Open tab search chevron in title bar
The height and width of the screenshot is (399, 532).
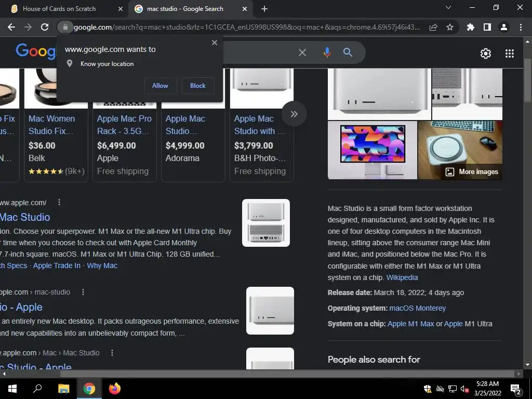tap(448, 7)
